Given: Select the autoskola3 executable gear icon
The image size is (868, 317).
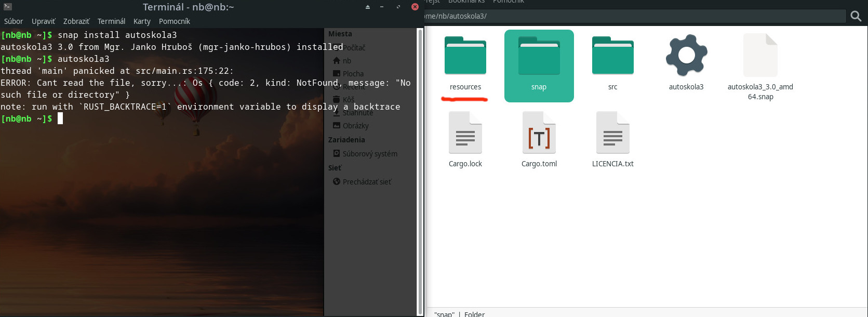Looking at the screenshot, I should 686,56.
